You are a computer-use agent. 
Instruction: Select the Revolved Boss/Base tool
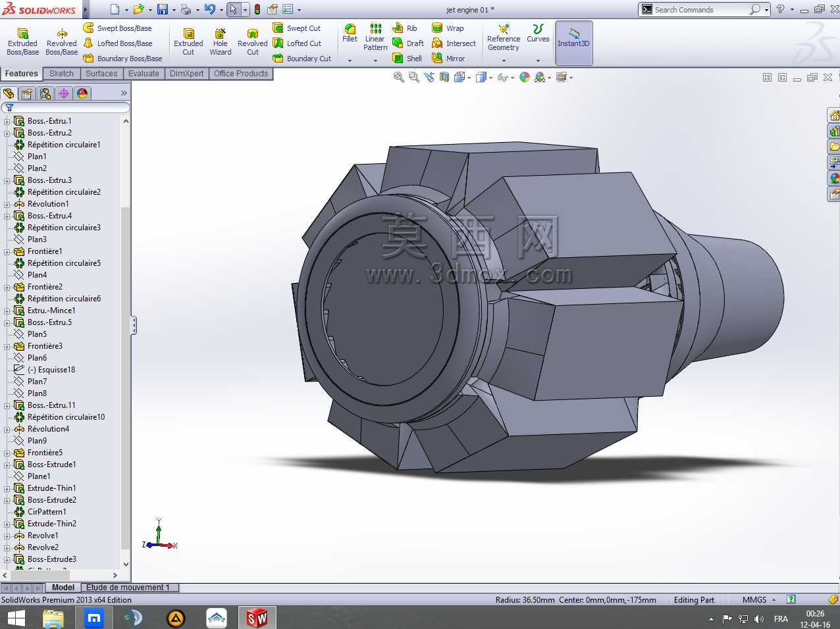(62, 41)
